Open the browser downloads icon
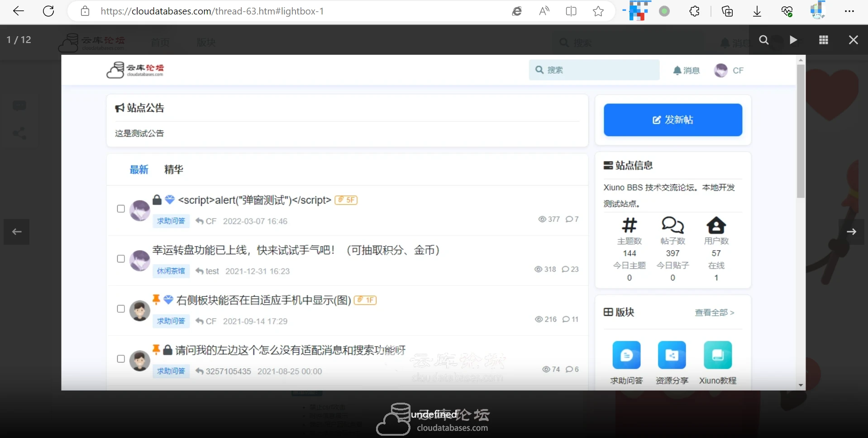 click(757, 11)
